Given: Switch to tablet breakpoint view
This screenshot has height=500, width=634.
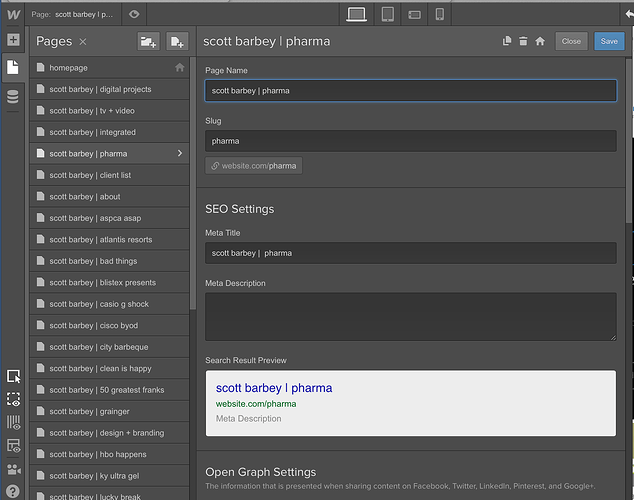Looking at the screenshot, I should (386, 14).
